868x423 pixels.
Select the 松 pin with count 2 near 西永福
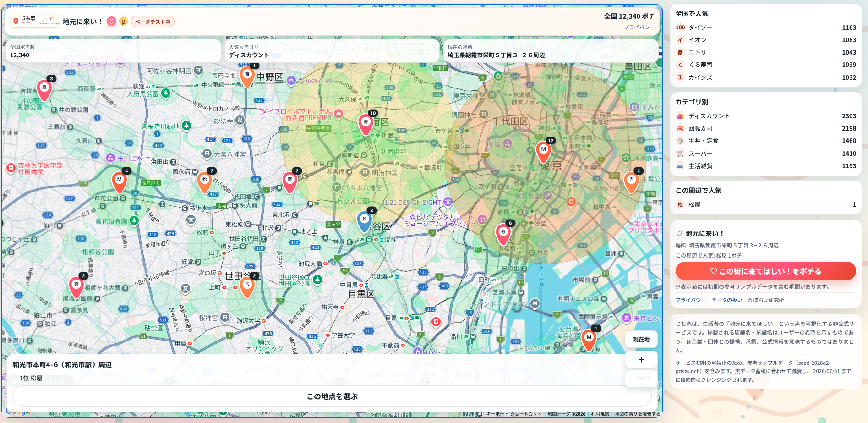tap(204, 182)
